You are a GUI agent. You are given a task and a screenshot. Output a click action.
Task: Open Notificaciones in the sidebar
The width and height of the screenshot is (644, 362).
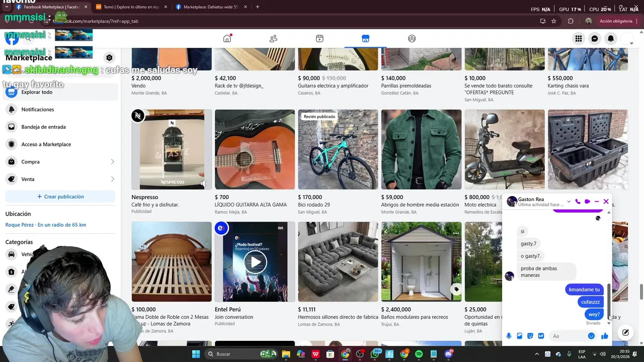click(x=60, y=110)
